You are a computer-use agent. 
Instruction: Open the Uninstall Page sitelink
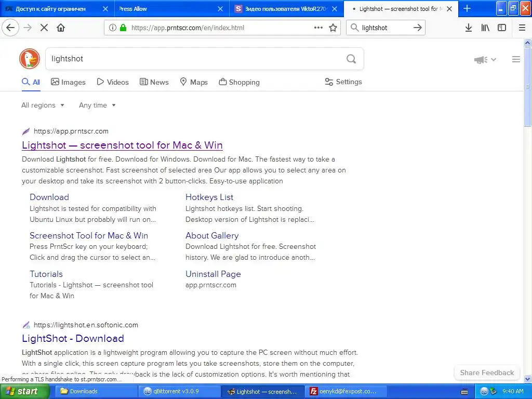pos(213,274)
